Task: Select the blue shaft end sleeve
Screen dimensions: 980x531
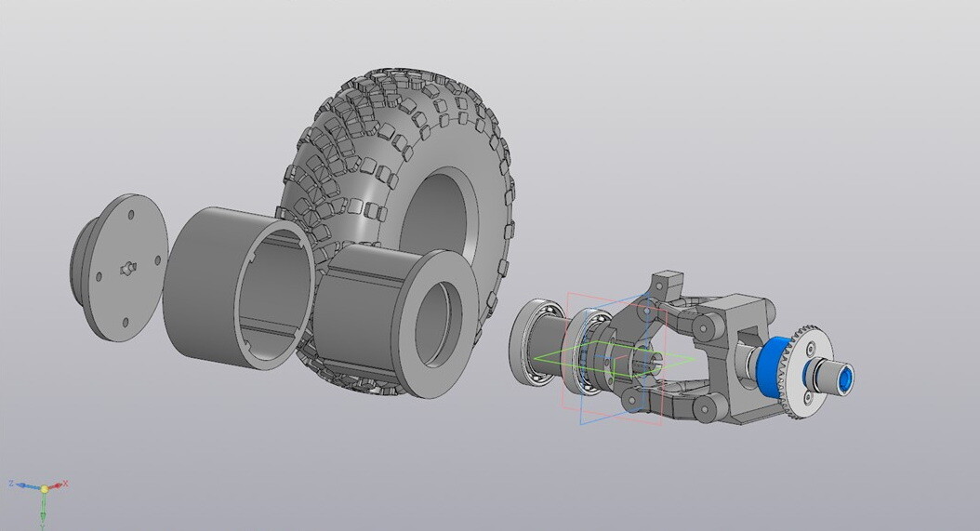Action: coord(845,379)
